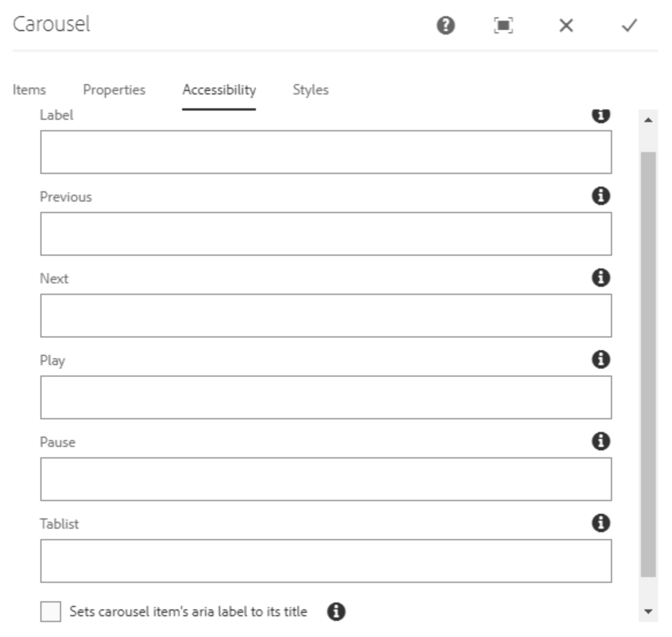
Task: Click the scrollbar up arrow
Action: point(648,120)
